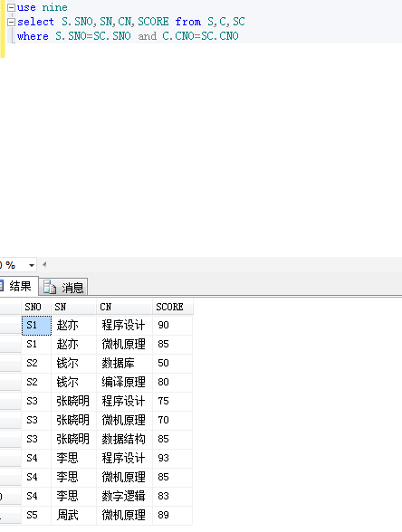Screen dimensions: 402x532
Task: Select the 数据结构 course cell
Action: point(124,440)
